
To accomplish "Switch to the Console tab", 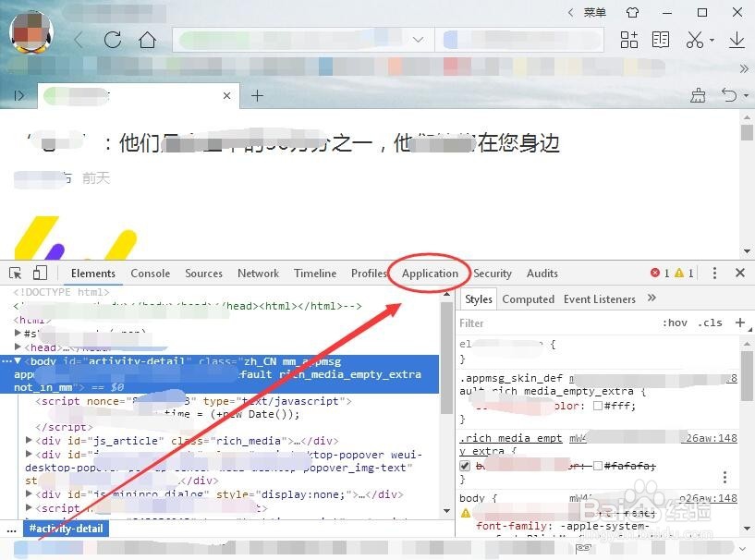I will coord(151,274).
